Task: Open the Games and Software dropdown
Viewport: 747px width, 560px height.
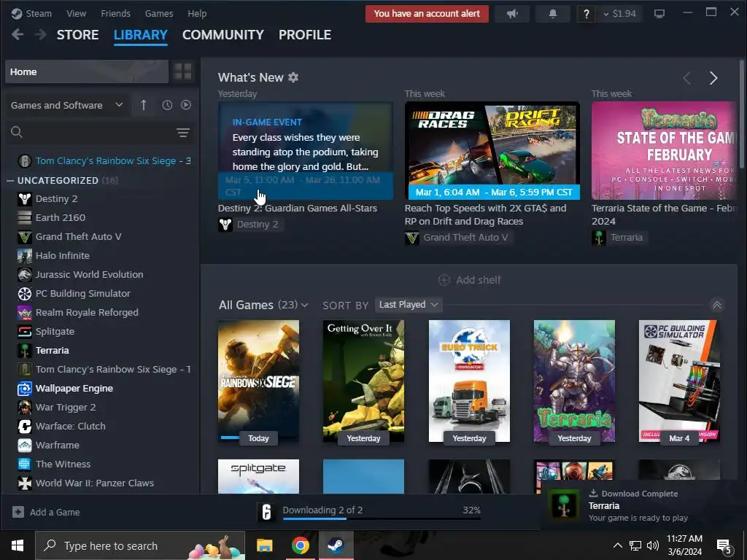Action: pyautogui.click(x=66, y=105)
